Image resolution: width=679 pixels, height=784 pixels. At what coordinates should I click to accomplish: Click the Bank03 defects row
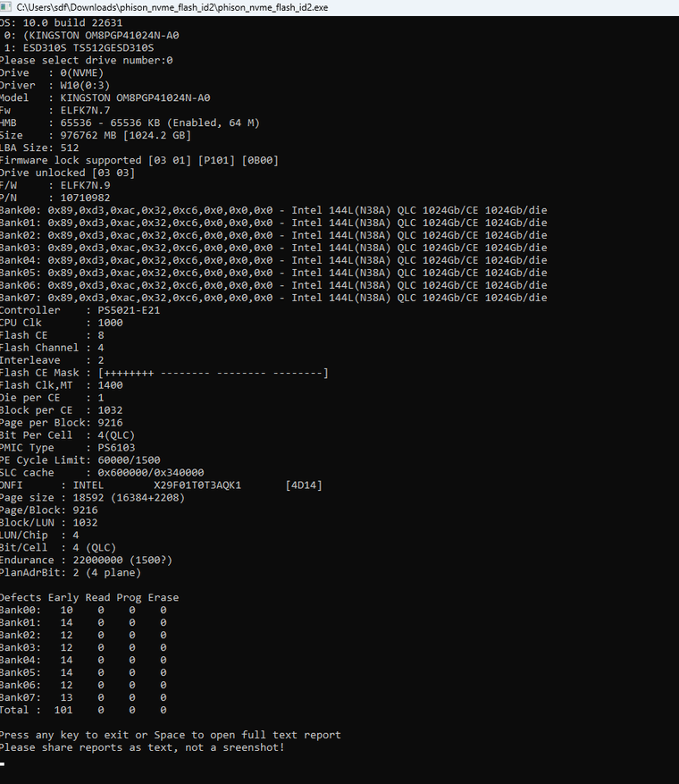click(83, 648)
